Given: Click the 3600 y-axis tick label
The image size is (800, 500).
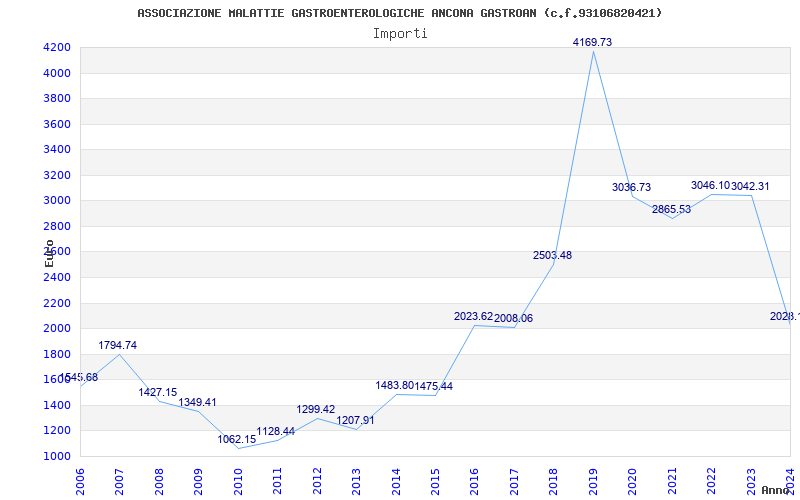Looking at the screenshot, I should click(x=57, y=124).
